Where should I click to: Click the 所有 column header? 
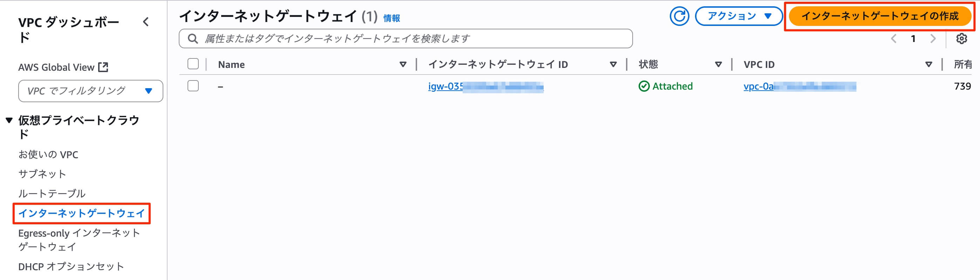963,65
